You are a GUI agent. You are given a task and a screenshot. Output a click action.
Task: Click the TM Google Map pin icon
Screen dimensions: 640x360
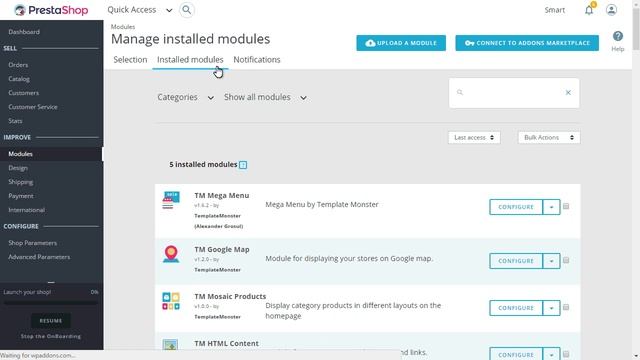click(x=171, y=254)
